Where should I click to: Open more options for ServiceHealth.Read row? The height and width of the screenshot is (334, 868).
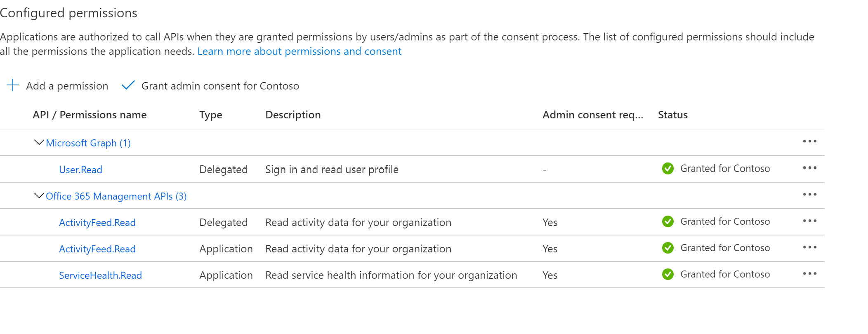[x=809, y=274]
